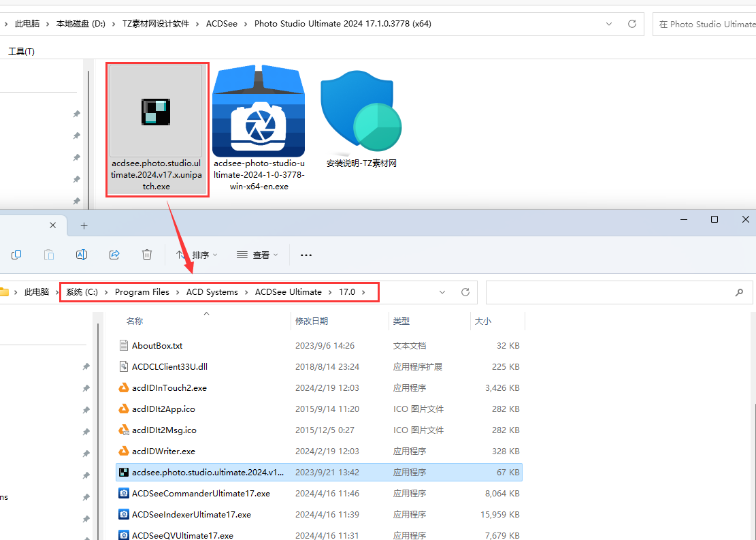Select acdsee.photo.studio.ultimate.2024.v1... row

(x=319, y=473)
